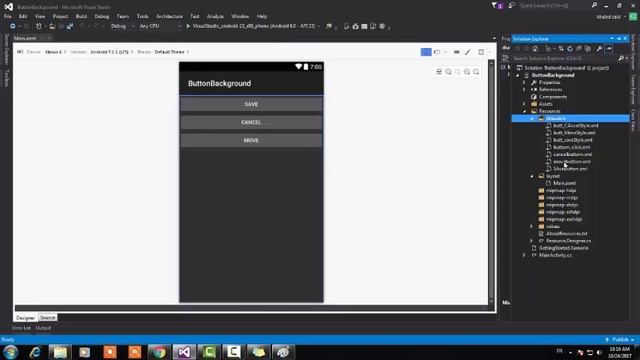Open the Tools menu
Viewport: 640px width, 360px height.
[142, 16]
